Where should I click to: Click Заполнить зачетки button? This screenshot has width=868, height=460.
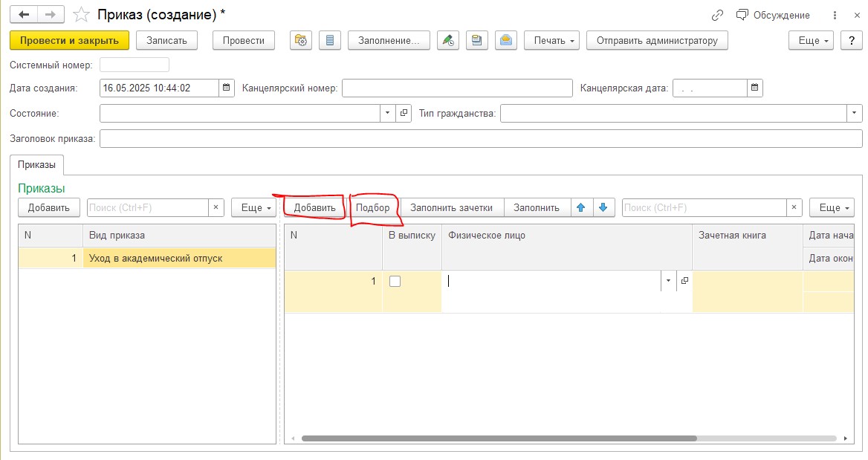click(451, 207)
